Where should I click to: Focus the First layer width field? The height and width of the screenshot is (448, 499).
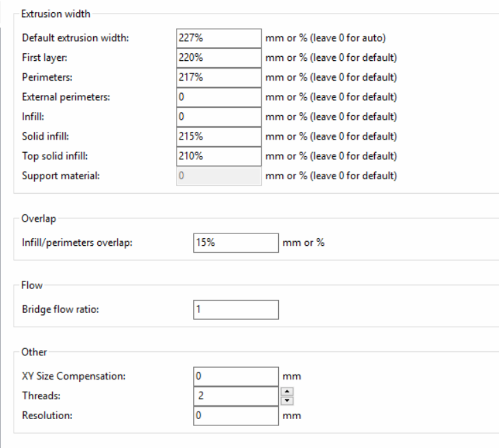(x=218, y=58)
